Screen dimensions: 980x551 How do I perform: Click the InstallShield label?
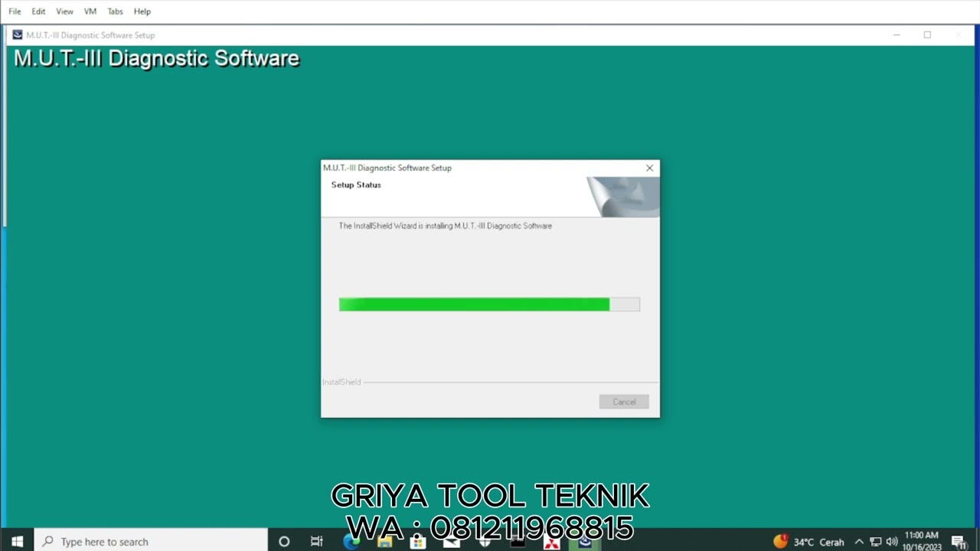pyautogui.click(x=341, y=382)
